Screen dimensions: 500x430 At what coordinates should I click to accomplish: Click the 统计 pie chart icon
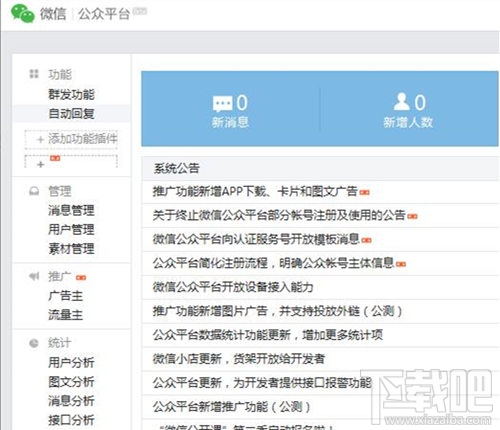(34, 343)
